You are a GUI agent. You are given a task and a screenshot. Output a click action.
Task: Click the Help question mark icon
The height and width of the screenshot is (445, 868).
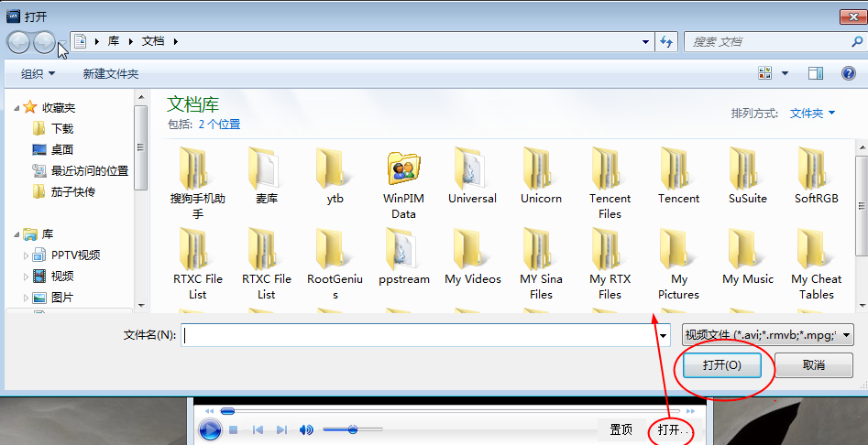848,73
